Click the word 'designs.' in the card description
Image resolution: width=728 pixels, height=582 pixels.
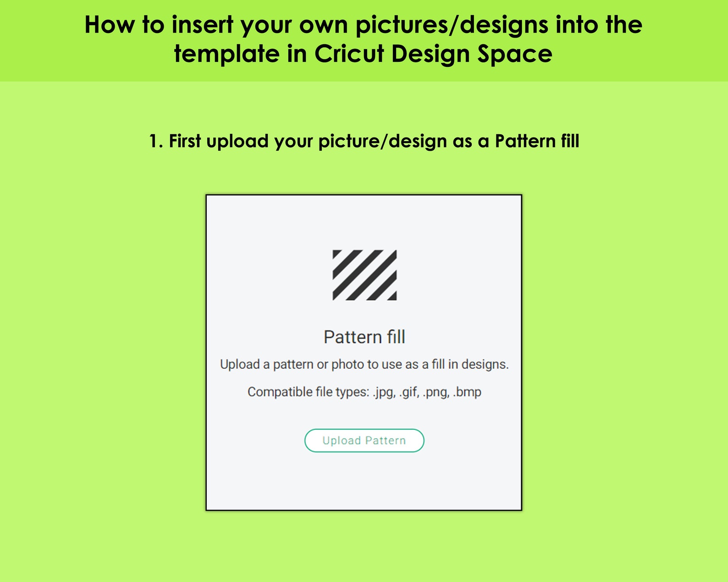click(x=485, y=364)
